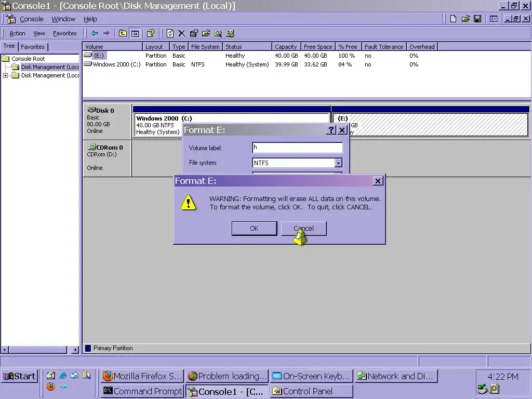Click the Start button
The height and width of the screenshot is (399, 532).
coord(19,376)
